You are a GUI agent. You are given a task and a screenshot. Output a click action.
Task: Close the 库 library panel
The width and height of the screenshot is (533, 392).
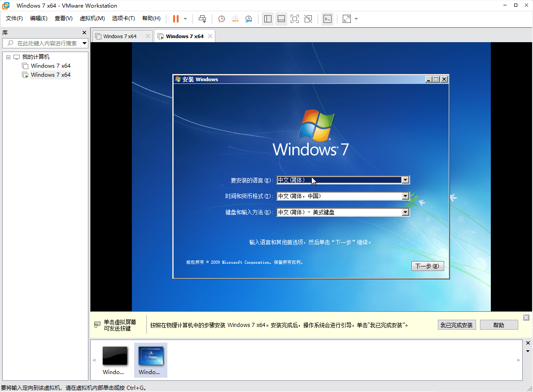click(x=84, y=33)
